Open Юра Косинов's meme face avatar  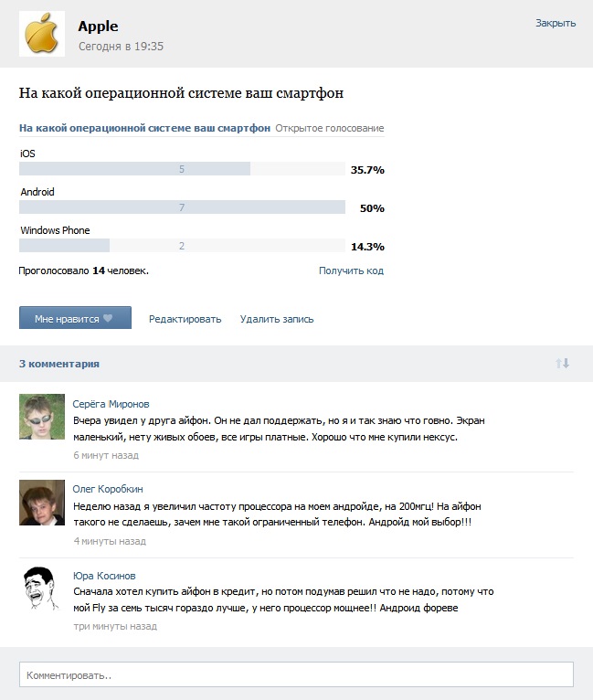[x=42, y=589]
